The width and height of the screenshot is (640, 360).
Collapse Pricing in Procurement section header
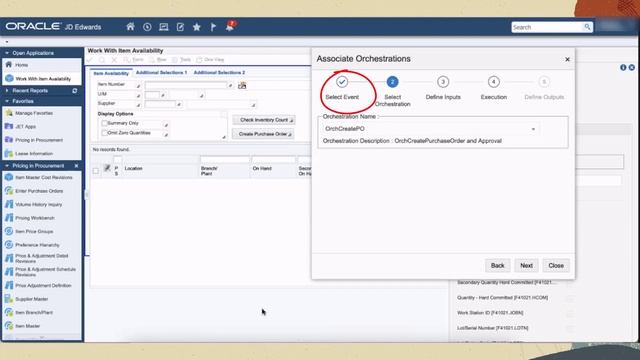coord(7,166)
